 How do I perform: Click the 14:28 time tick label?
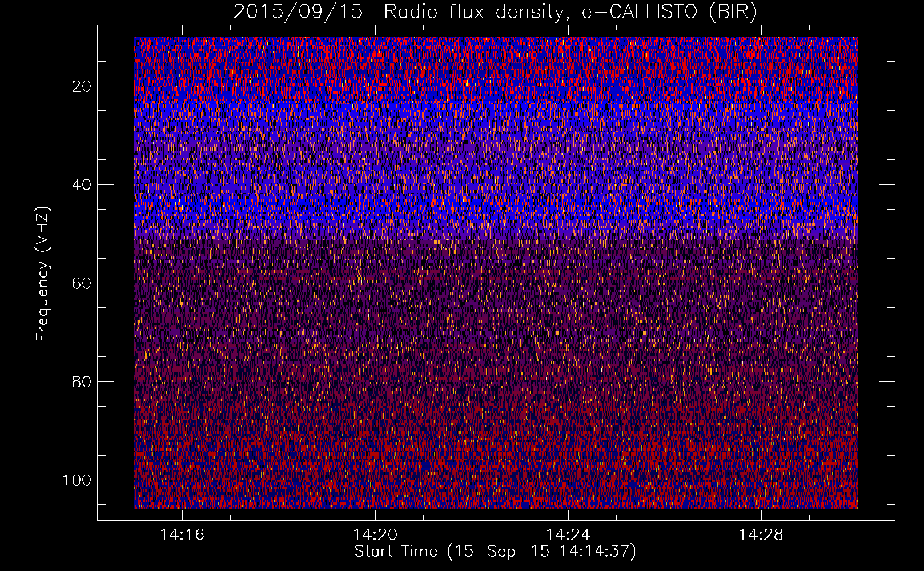click(x=761, y=535)
